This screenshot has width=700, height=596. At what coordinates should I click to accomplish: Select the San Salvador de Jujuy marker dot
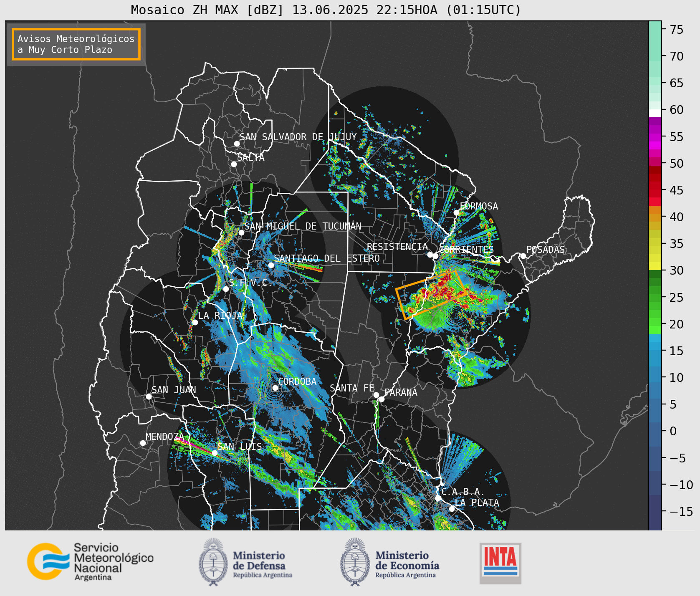point(237,144)
